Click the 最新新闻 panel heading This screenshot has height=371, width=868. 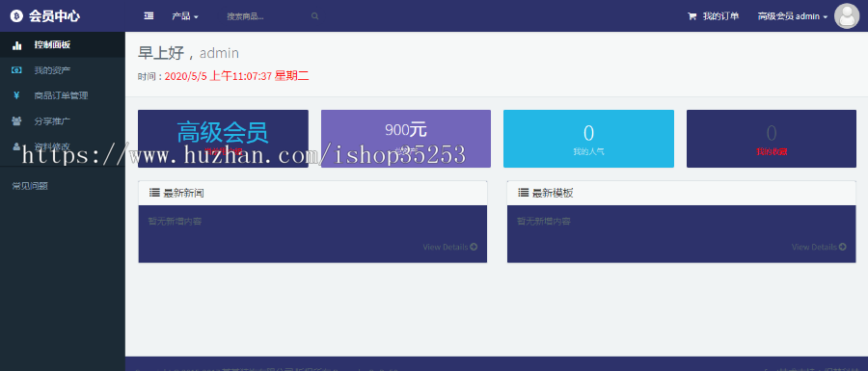[x=312, y=193]
